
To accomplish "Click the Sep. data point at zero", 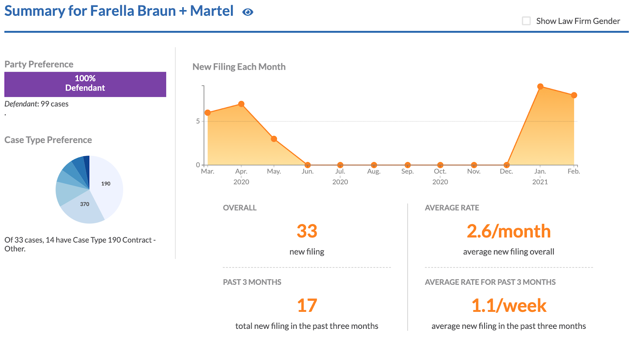I will point(407,165).
